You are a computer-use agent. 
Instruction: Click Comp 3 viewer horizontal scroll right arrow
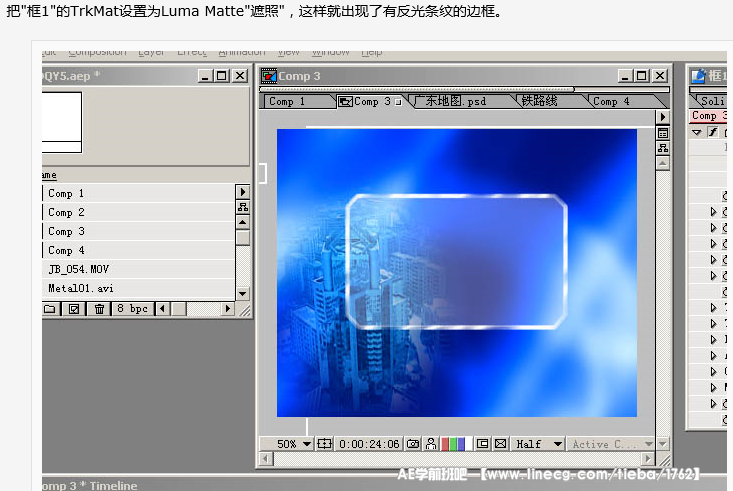click(x=647, y=459)
